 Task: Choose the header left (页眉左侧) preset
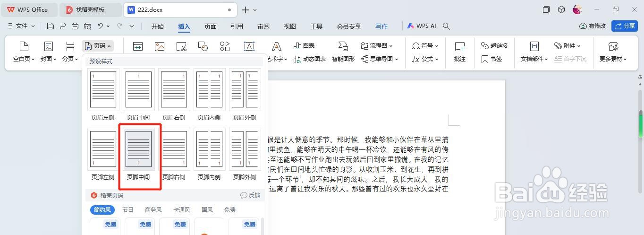click(103, 95)
